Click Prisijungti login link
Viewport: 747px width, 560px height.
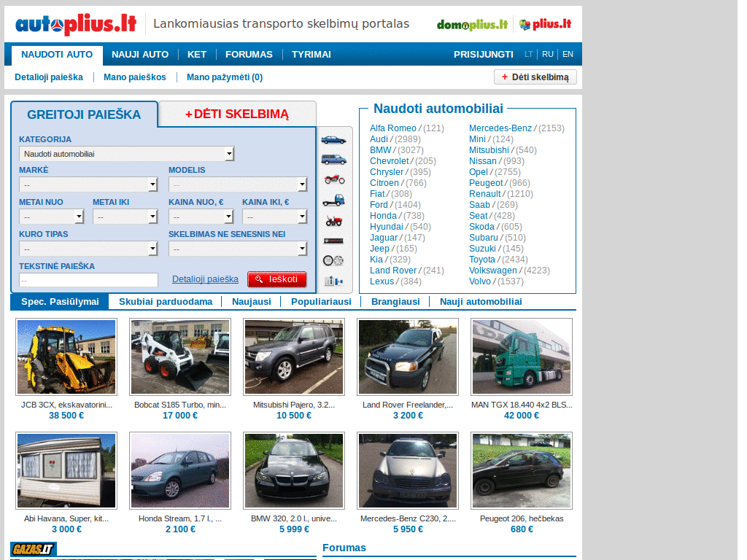pos(483,55)
